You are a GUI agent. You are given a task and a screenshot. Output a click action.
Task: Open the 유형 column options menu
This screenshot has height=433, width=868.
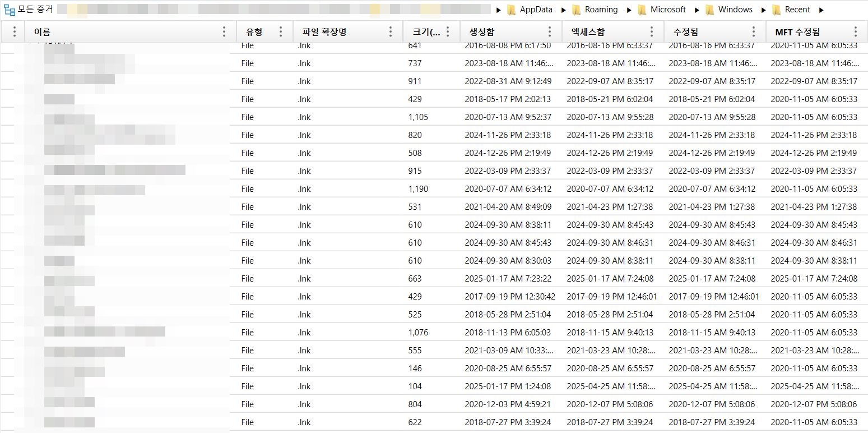(281, 32)
